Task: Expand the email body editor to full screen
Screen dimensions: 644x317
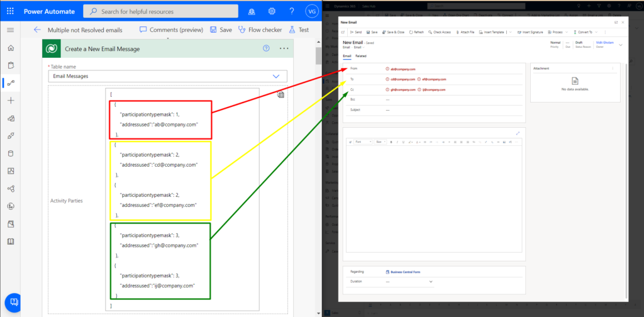Action: (x=518, y=133)
